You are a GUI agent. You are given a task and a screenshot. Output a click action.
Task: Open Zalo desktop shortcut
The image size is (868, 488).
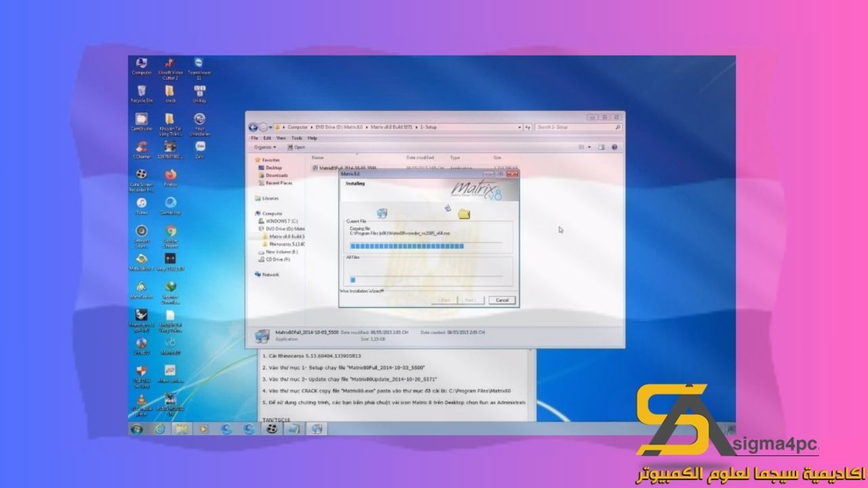pos(199,150)
